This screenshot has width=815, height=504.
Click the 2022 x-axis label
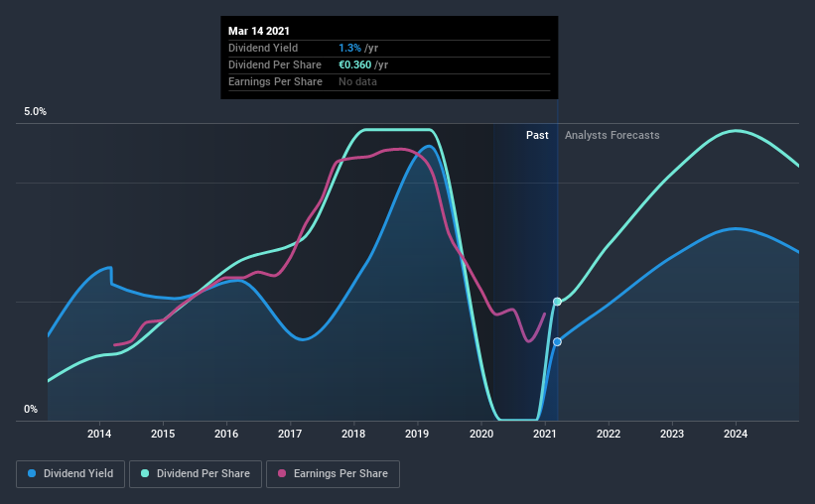click(x=609, y=434)
